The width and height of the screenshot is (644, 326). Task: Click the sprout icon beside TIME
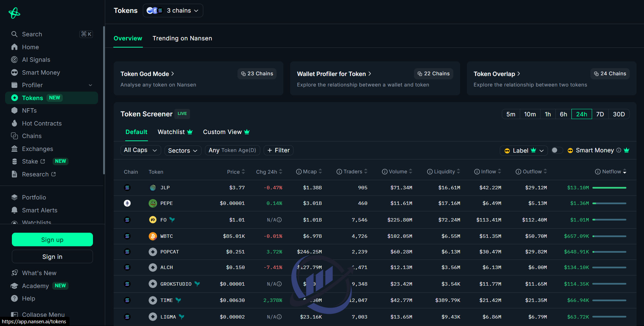(178, 300)
